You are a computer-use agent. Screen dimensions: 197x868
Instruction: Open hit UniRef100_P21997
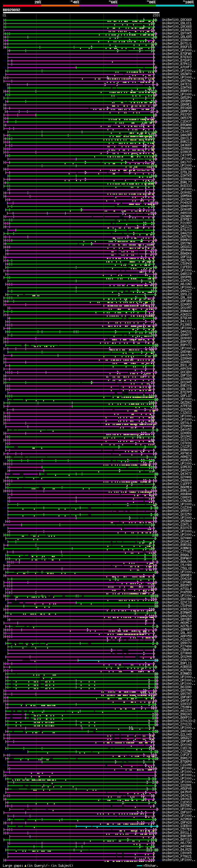[176, 223]
